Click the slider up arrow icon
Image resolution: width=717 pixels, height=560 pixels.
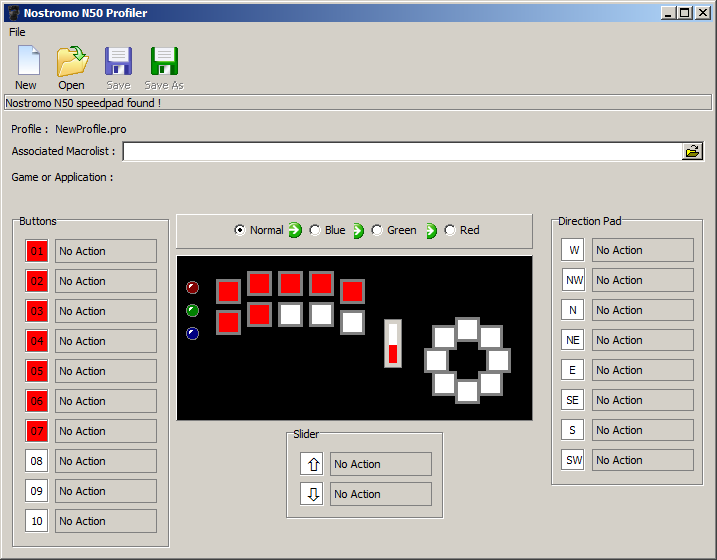click(x=312, y=464)
